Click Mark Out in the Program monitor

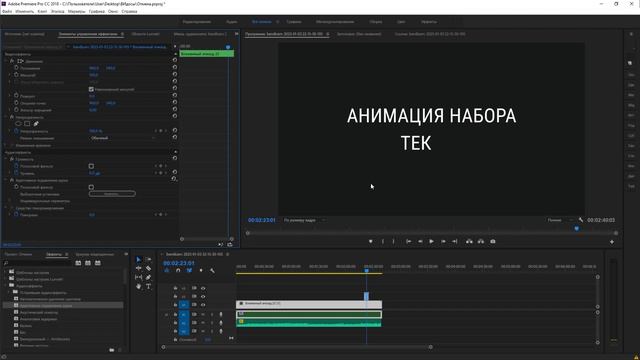[393, 242]
